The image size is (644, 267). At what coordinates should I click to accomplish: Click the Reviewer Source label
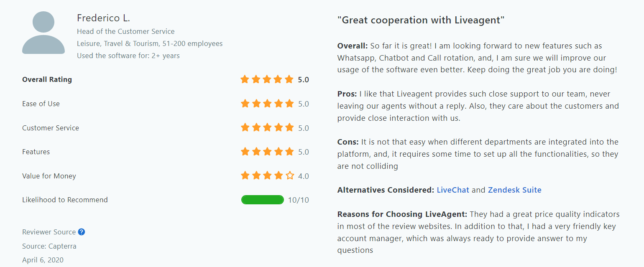click(x=49, y=232)
